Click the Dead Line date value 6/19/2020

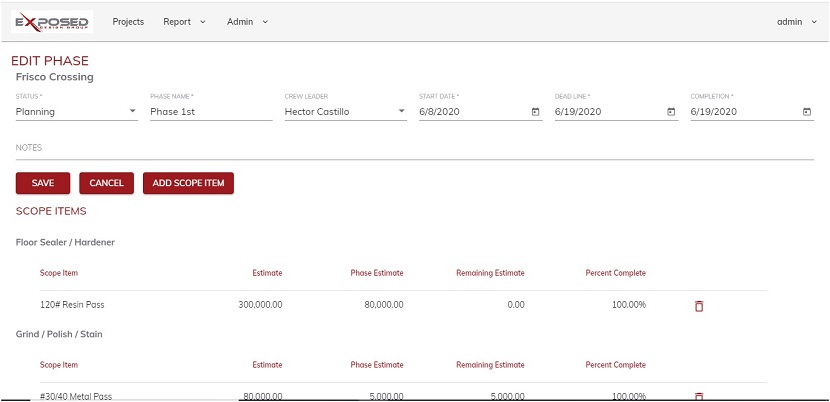[x=578, y=112]
